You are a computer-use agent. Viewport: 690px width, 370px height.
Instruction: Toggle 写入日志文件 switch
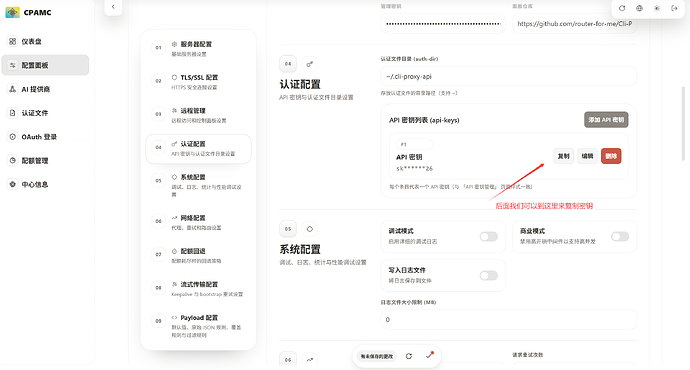click(x=488, y=276)
